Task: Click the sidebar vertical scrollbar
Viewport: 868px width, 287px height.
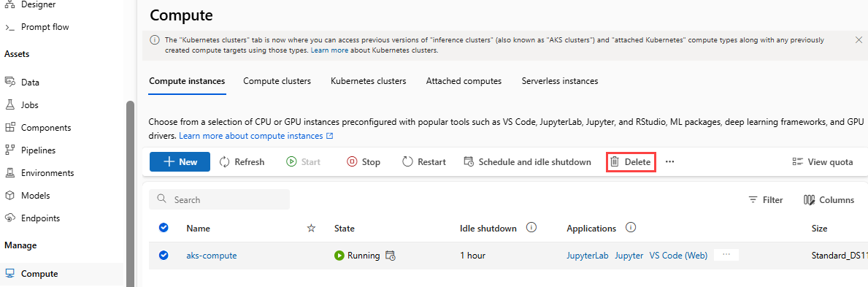Action: 130,194
